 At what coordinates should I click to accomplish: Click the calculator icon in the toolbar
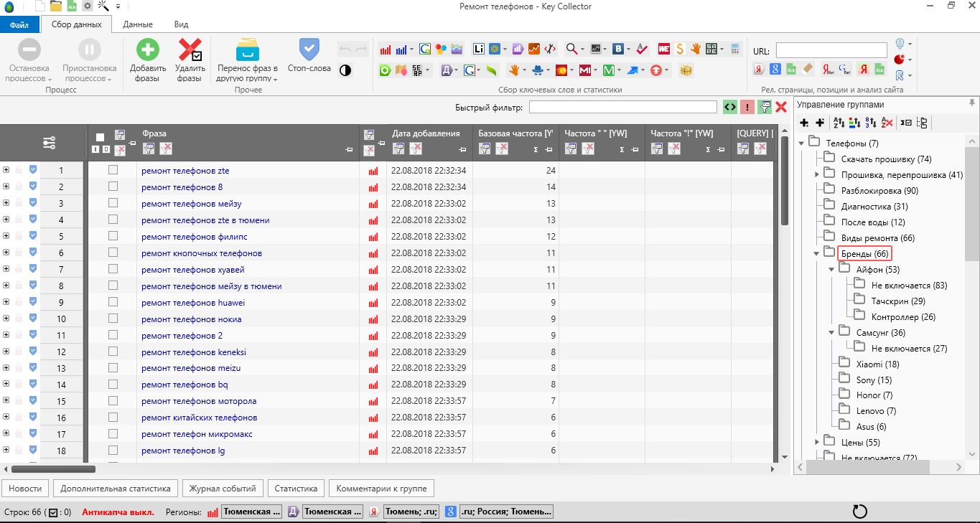click(x=735, y=50)
